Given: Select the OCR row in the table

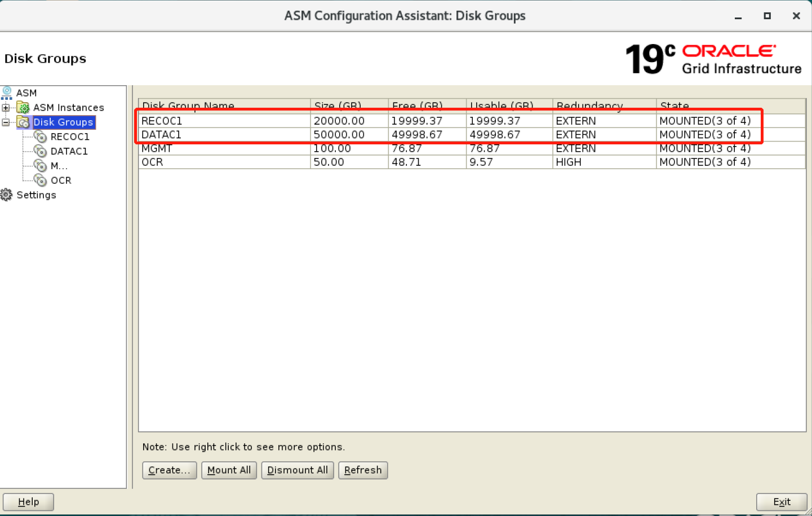Looking at the screenshot, I should click(472, 162).
